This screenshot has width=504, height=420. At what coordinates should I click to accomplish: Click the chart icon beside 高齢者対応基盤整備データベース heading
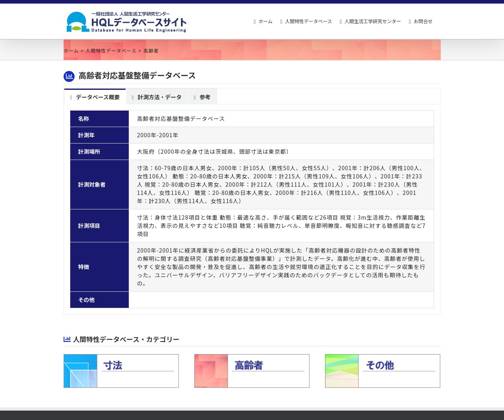tap(69, 76)
